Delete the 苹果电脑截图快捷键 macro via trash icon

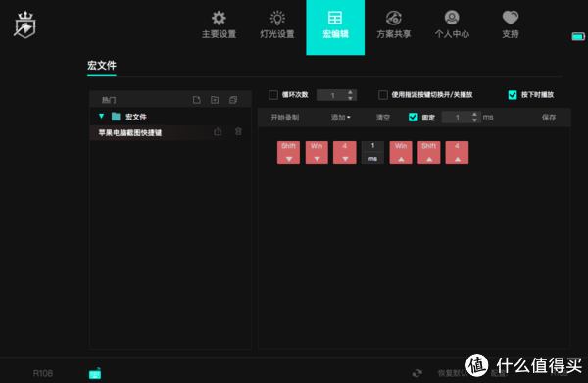238,131
